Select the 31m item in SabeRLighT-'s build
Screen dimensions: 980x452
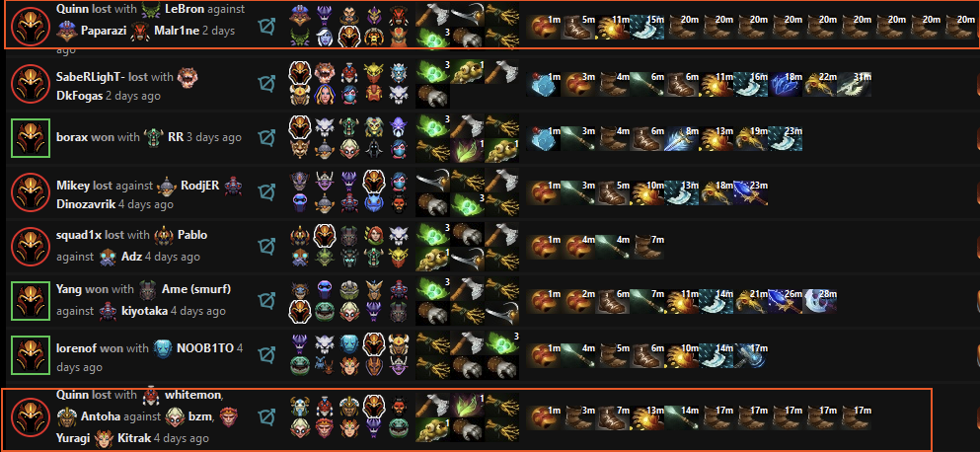(x=855, y=84)
